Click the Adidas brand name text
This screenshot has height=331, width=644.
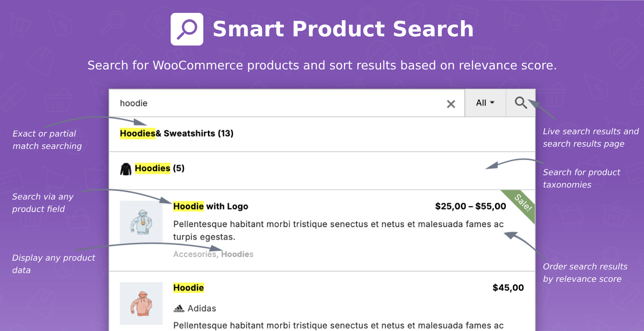pos(202,308)
